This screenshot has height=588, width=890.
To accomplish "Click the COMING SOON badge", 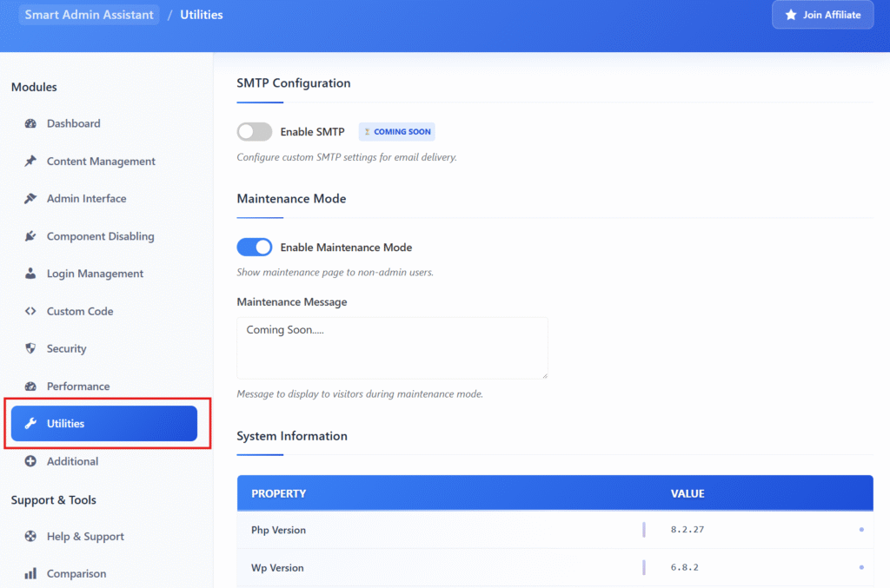I will [396, 131].
